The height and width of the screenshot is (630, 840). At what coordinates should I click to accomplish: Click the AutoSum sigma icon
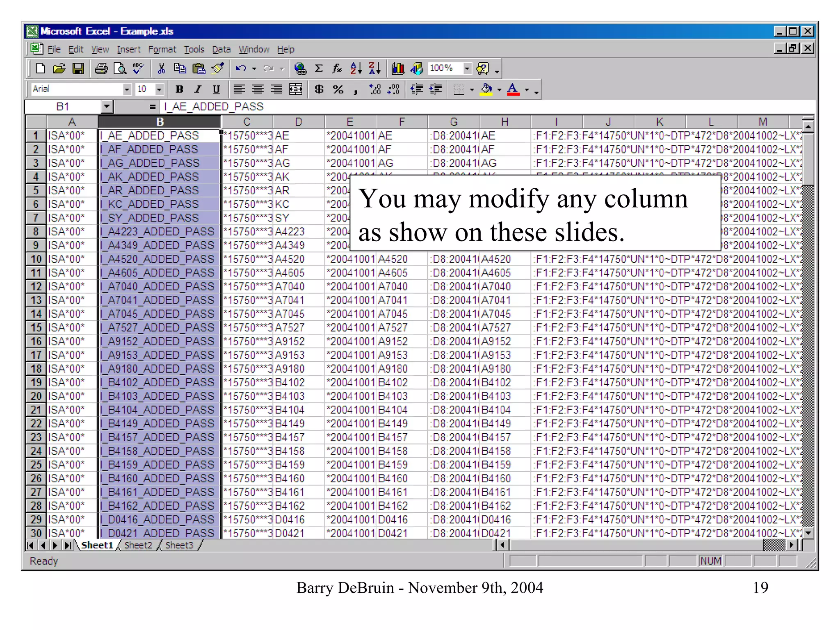[x=319, y=68]
